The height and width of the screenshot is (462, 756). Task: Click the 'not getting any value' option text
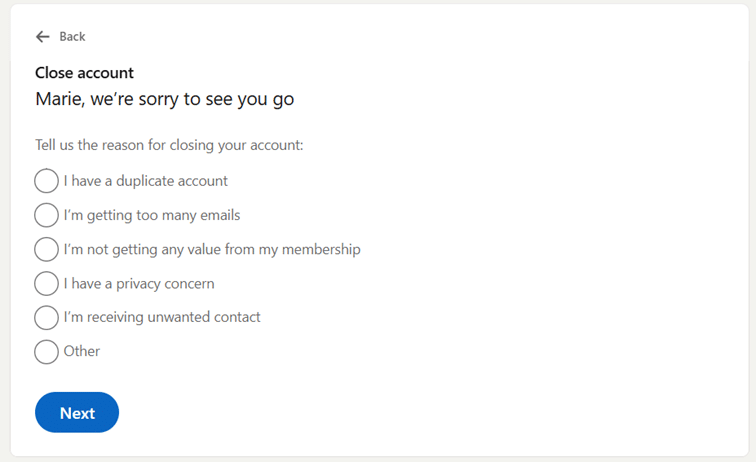(x=212, y=249)
